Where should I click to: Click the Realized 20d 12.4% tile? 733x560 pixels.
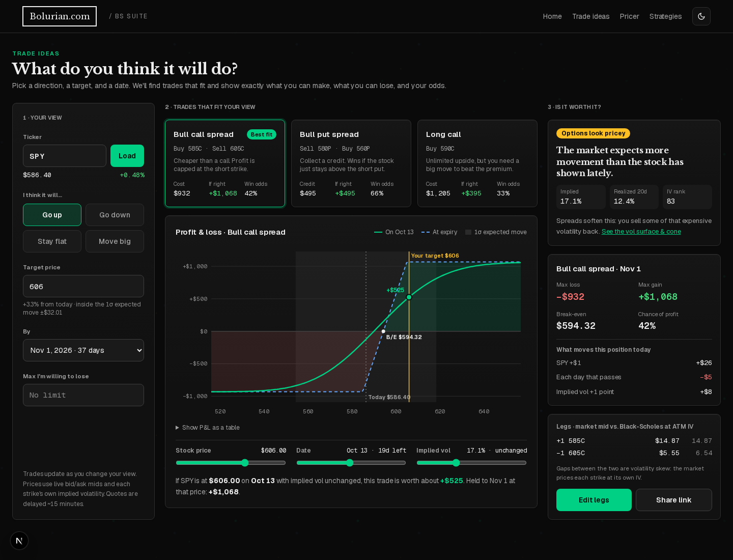pos(634,197)
